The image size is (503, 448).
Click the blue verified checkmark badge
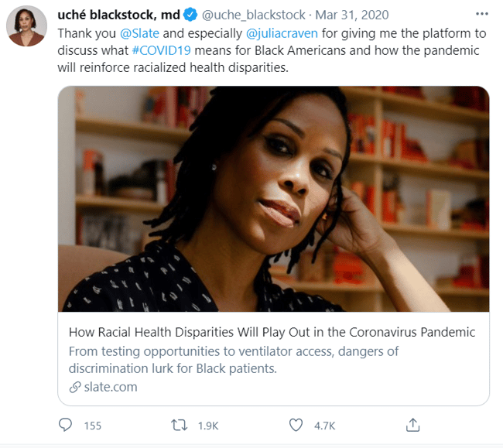click(x=190, y=15)
